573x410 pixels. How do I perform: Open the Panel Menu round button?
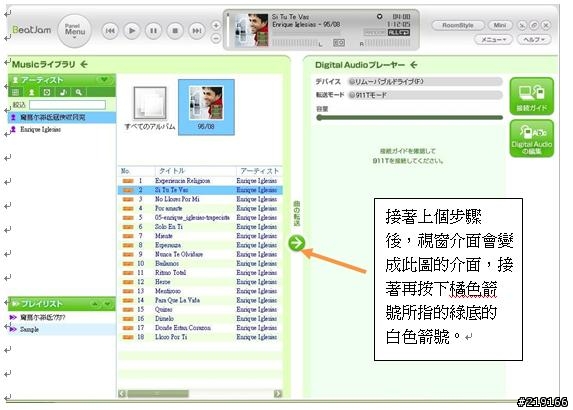coord(75,31)
